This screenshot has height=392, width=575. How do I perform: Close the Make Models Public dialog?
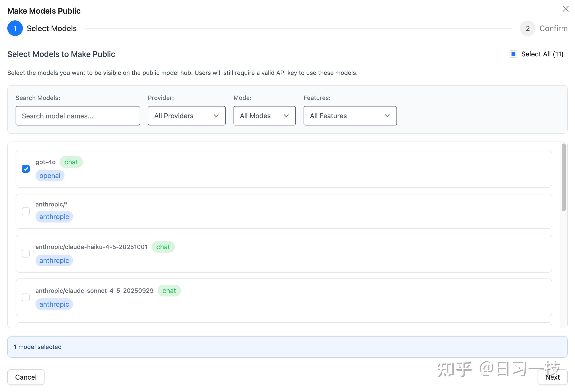[565, 9]
